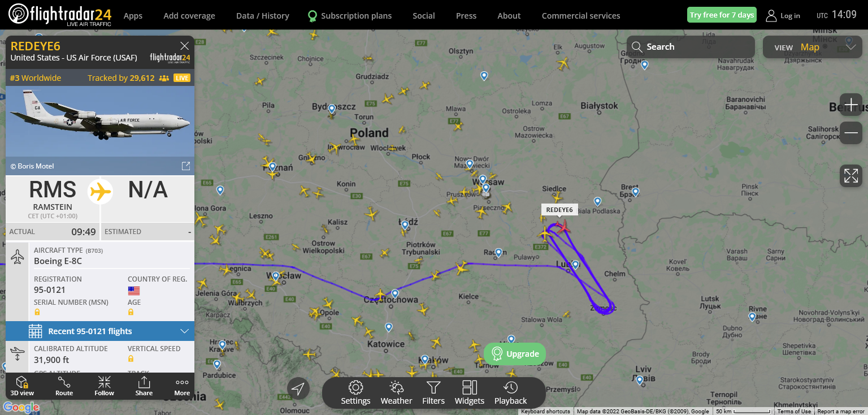Open aircraft photo in new window
The image size is (868, 415).
click(x=185, y=166)
